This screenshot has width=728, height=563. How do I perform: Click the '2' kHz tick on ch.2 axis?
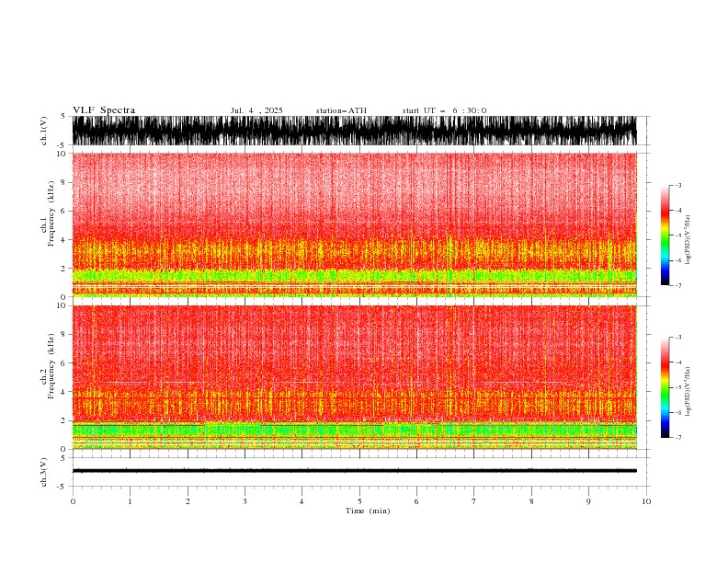click(x=63, y=420)
